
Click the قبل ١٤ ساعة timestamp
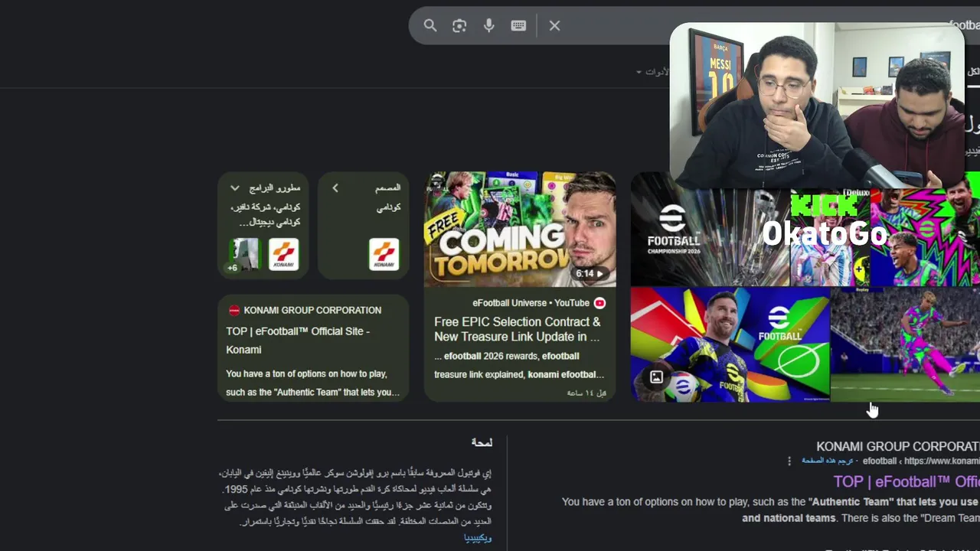tap(586, 393)
